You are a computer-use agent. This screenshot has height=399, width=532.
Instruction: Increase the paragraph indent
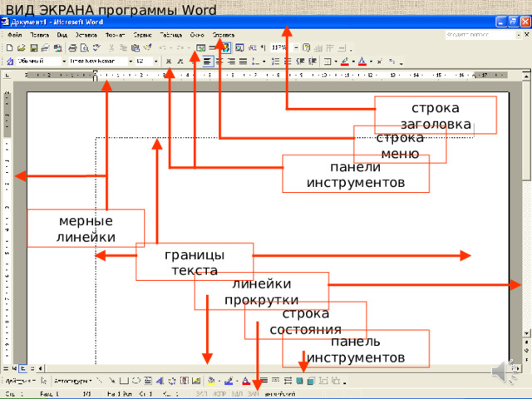pyautogui.click(x=313, y=62)
